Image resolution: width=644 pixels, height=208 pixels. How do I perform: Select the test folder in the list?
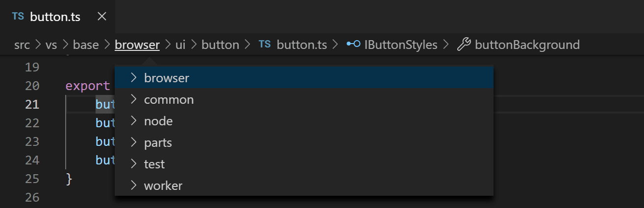(x=154, y=164)
